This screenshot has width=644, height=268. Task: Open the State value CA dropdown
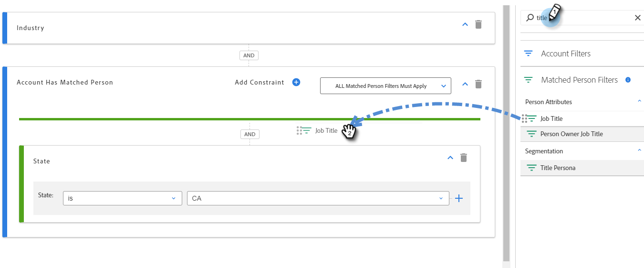[x=318, y=198]
